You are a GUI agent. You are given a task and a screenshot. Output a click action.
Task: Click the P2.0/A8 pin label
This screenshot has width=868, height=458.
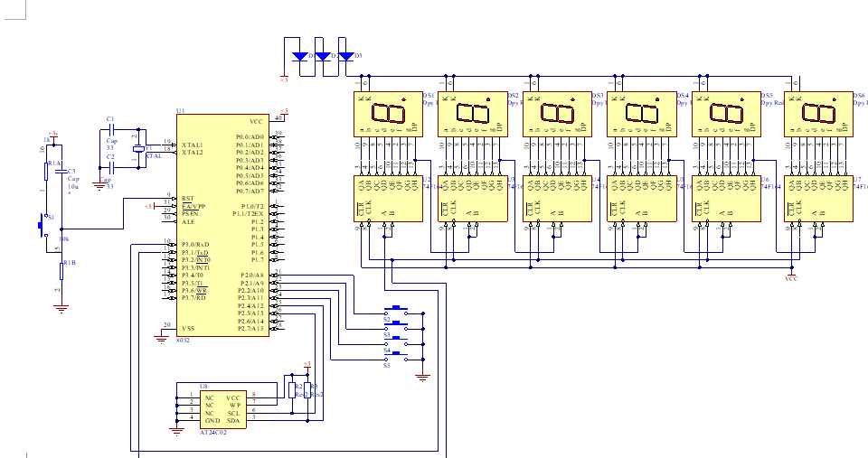[252, 276]
